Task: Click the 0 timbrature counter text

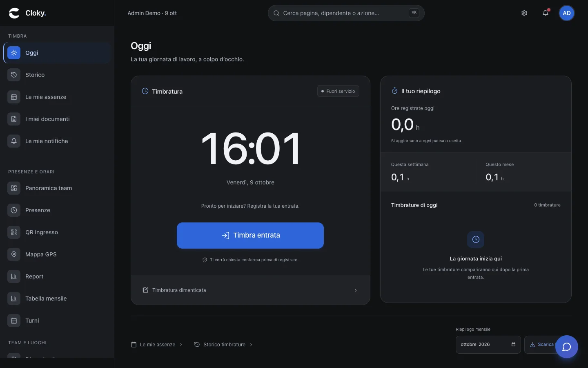Action: click(x=547, y=205)
